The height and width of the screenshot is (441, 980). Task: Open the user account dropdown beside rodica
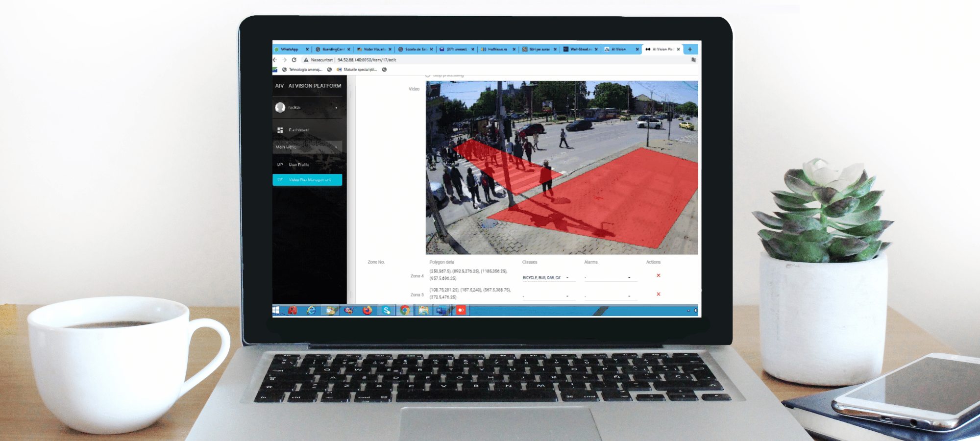coord(337,107)
